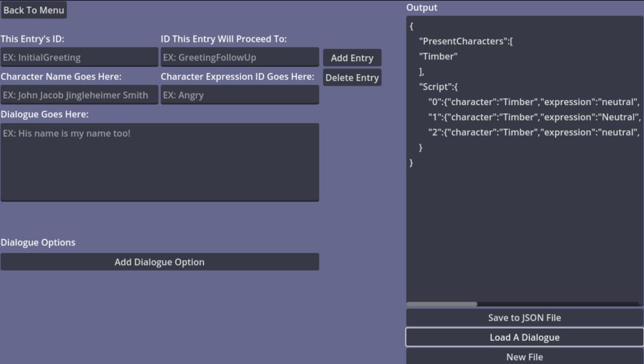Focus the Character Expression ID field
Image resolution: width=644 pixels, height=364 pixels.
240,95
